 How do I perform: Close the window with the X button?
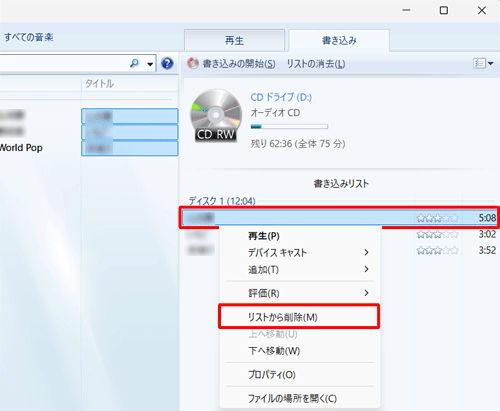(482, 10)
